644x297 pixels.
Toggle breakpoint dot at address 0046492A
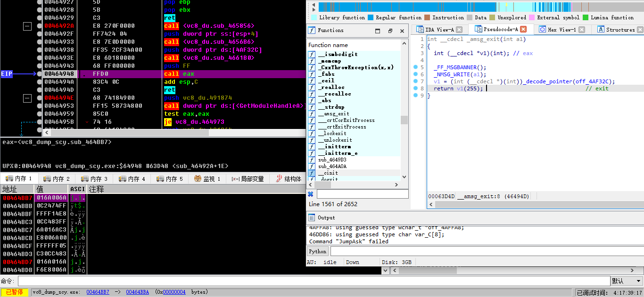(39, 26)
